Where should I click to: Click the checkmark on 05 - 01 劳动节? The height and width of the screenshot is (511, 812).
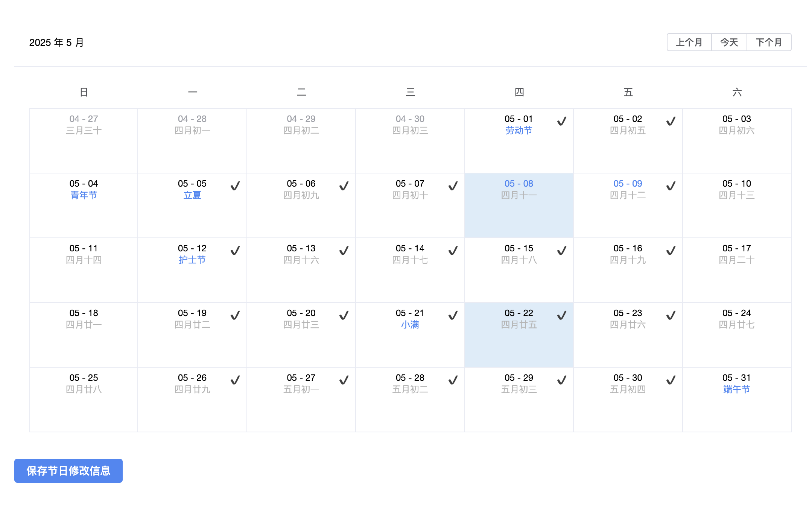pos(561,121)
